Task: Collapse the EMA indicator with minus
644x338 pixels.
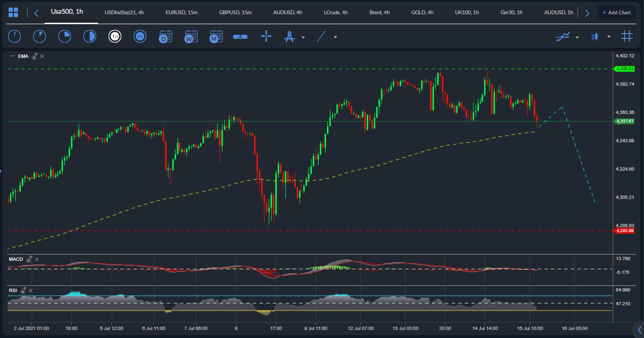Action: pos(12,56)
